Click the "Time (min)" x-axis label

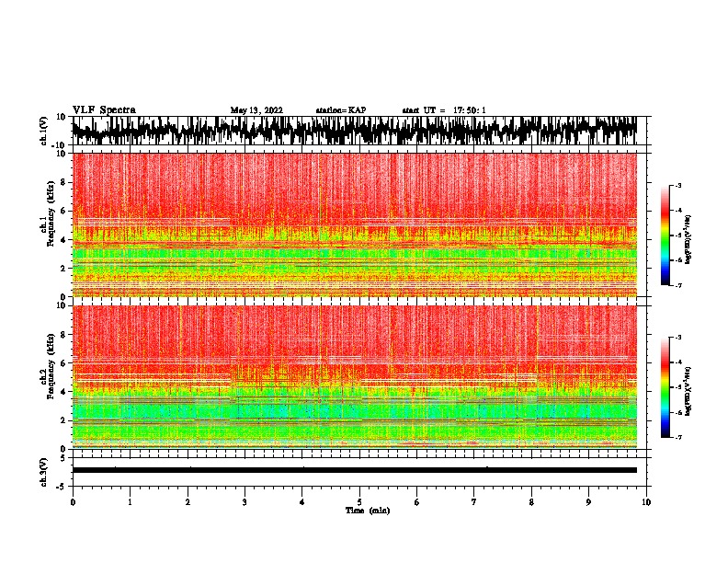(368, 511)
